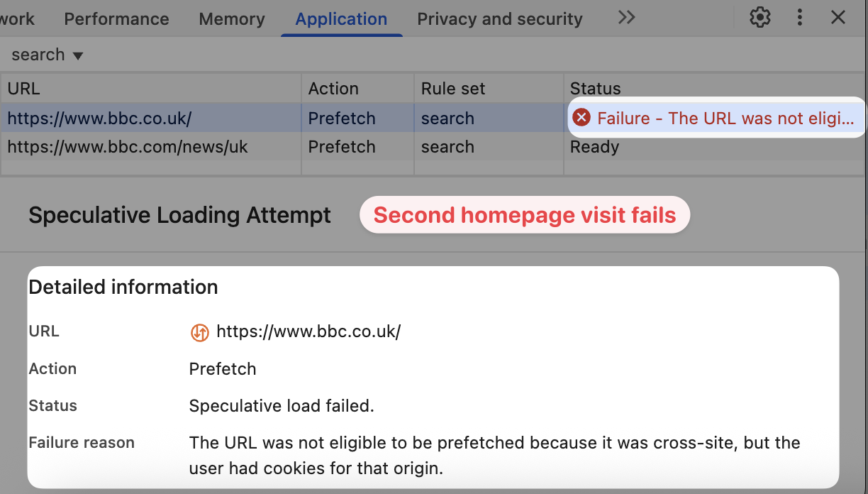Switch to the Performance tab

coord(117,19)
